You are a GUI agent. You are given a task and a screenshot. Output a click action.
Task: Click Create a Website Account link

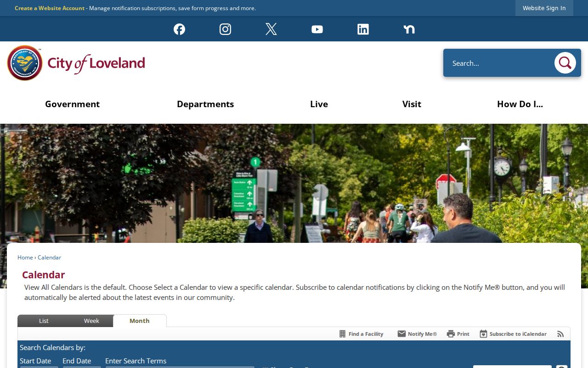point(50,8)
